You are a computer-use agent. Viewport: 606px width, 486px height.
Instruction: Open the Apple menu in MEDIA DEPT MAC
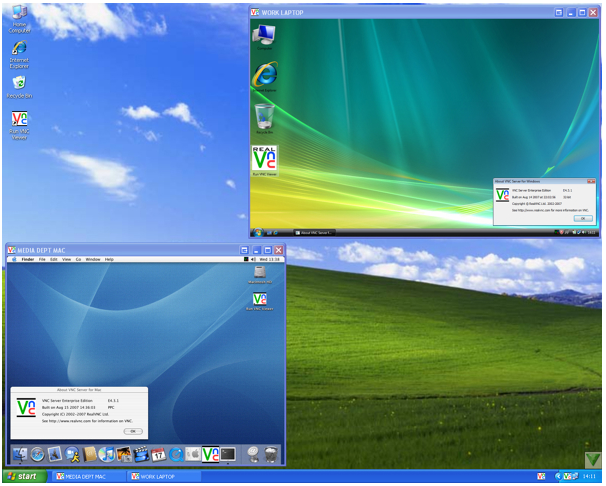click(x=14, y=259)
